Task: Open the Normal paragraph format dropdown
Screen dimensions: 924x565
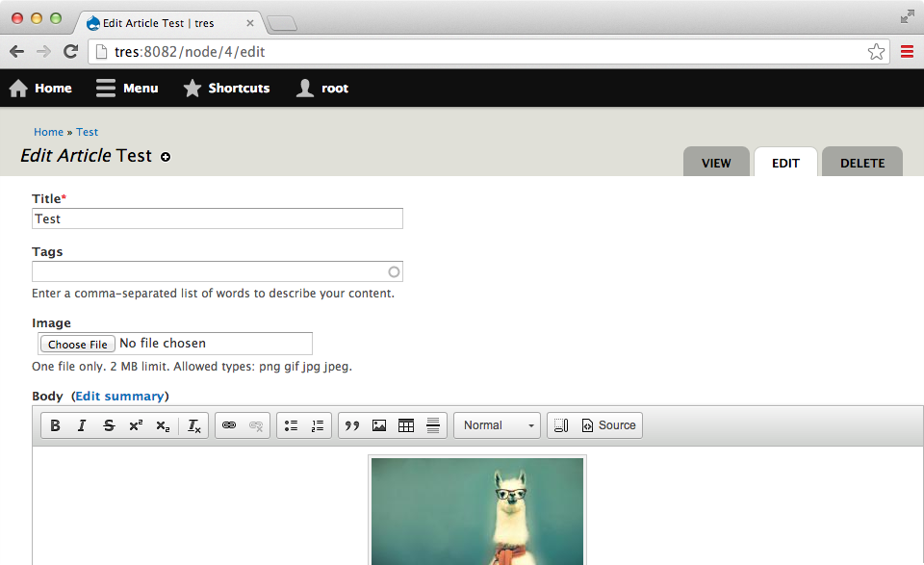Action: click(497, 424)
